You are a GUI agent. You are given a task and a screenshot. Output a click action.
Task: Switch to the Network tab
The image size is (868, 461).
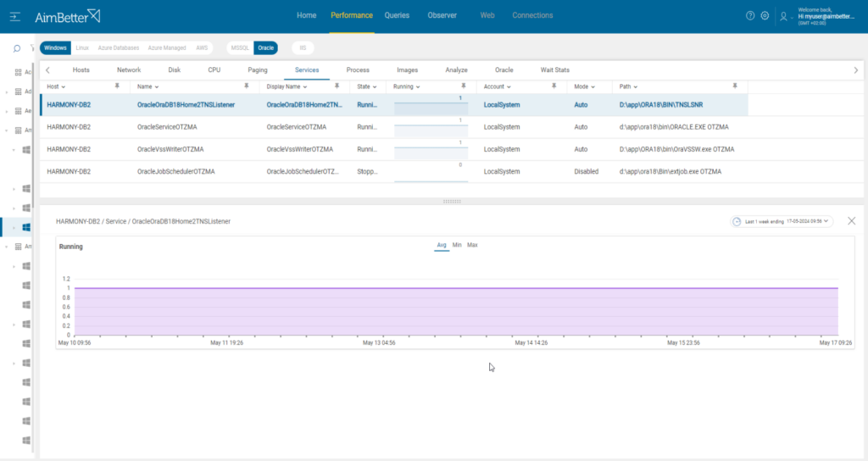(x=129, y=70)
